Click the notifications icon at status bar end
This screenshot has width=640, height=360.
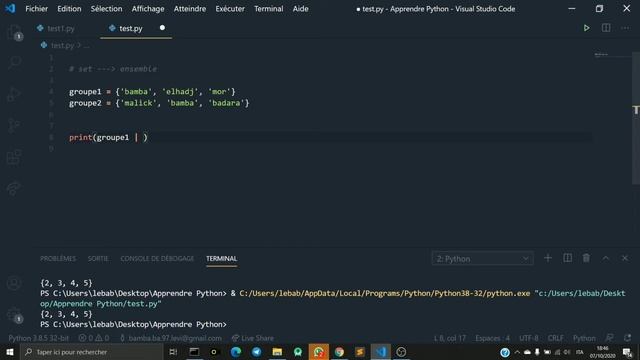click(x=627, y=338)
